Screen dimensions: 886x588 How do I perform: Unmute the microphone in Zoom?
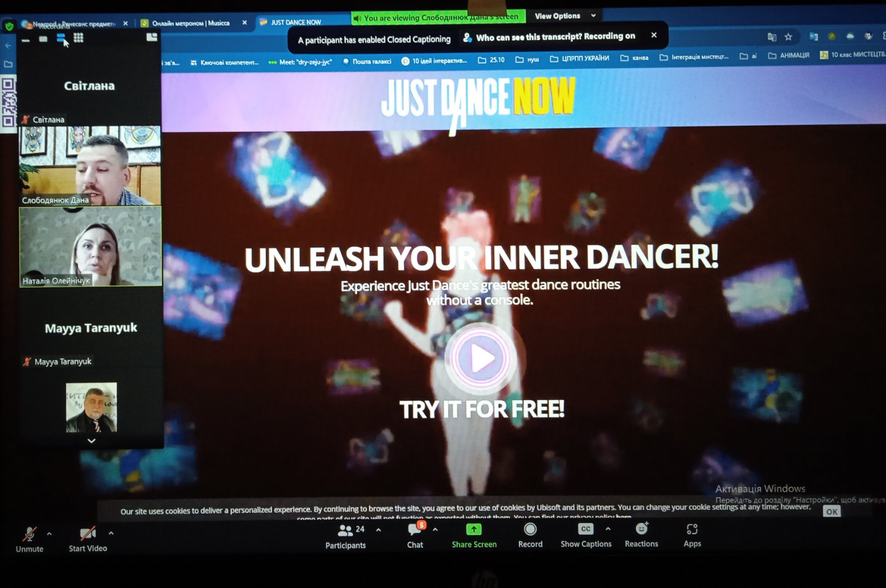29,539
